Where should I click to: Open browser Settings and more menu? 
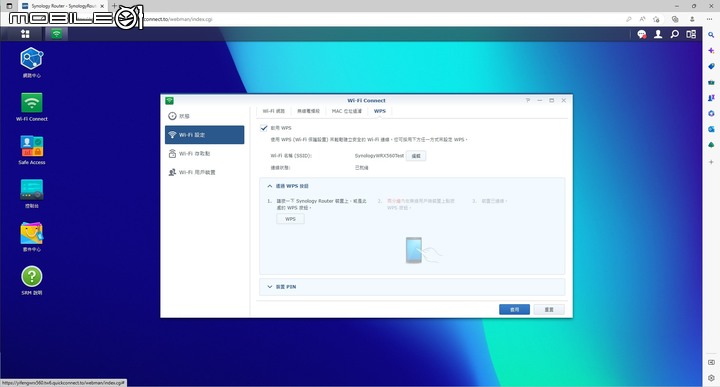[709, 19]
